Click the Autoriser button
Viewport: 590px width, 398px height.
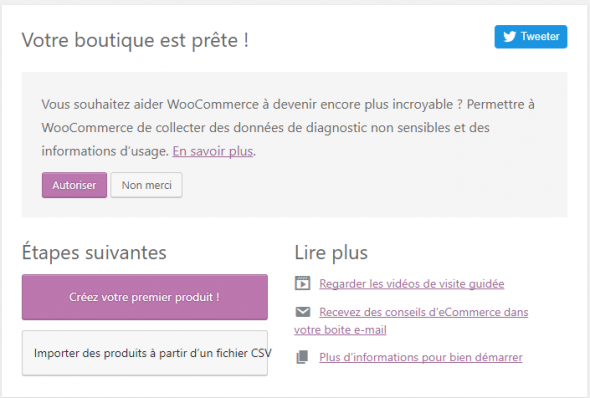[74, 185]
